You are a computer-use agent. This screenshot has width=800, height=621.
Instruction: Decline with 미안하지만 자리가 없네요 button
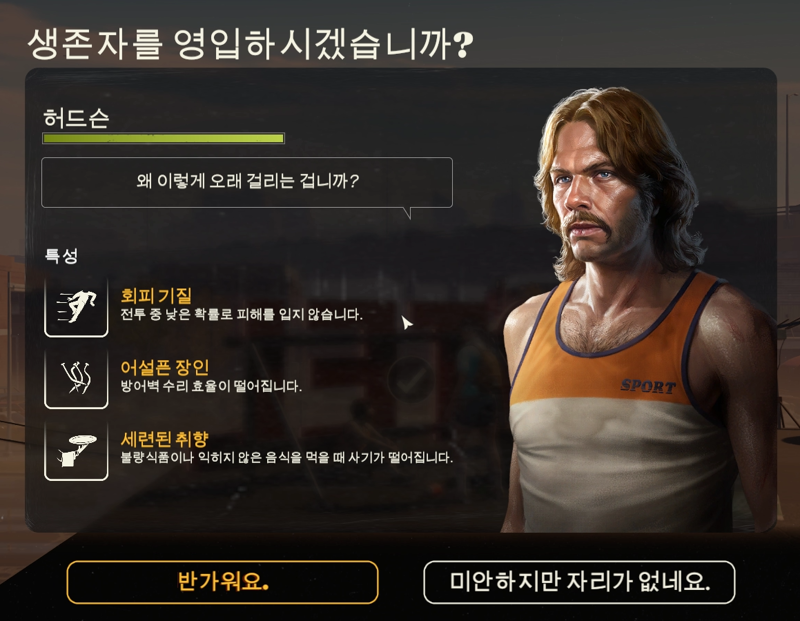(x=579, y=582)
